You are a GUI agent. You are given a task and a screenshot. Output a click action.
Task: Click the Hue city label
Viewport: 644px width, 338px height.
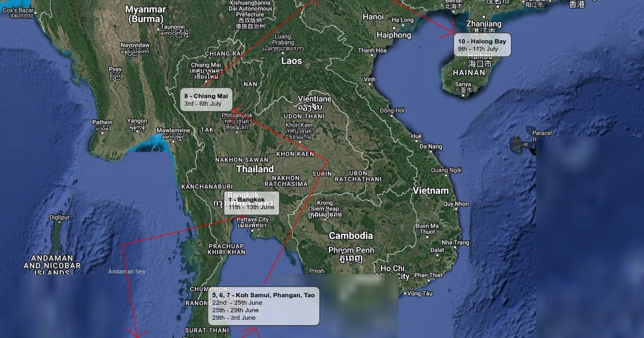pos(416,136)
